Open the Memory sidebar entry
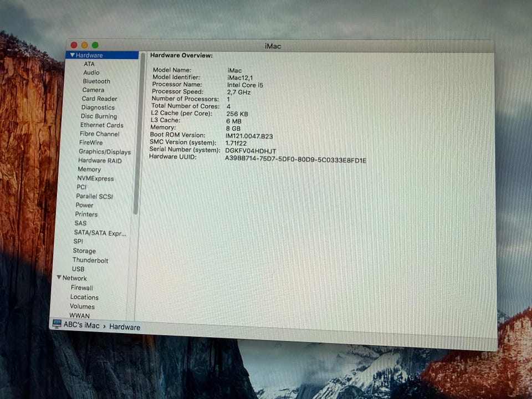This screenshot has width=532, height=399. pyautogui.click(x=89, y=170)
